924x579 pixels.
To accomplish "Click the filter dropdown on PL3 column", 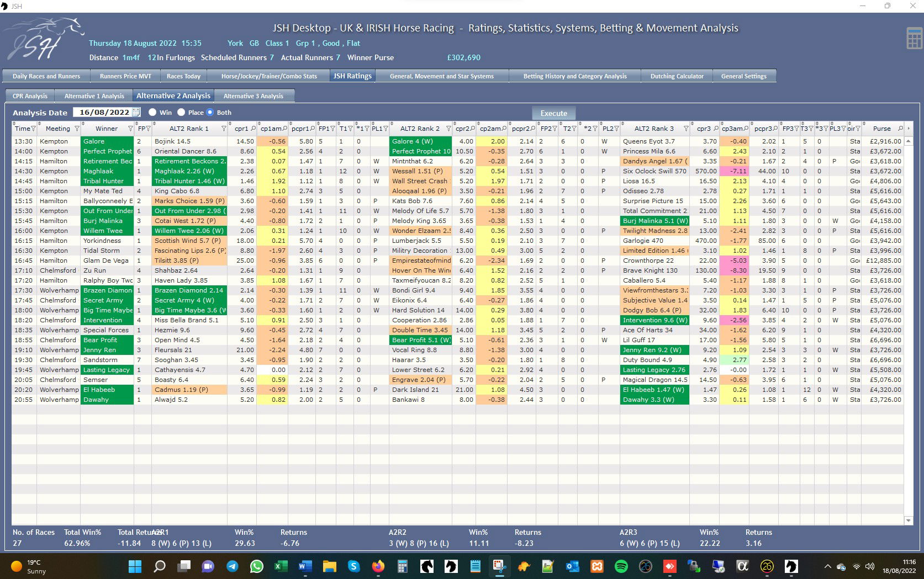I will (843, 129).
